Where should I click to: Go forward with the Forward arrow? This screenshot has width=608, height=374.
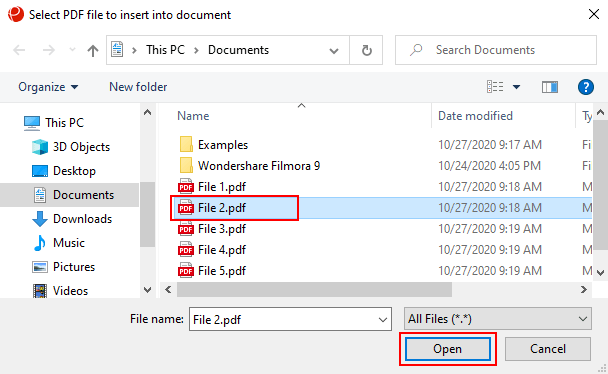(x=48, y=50)
